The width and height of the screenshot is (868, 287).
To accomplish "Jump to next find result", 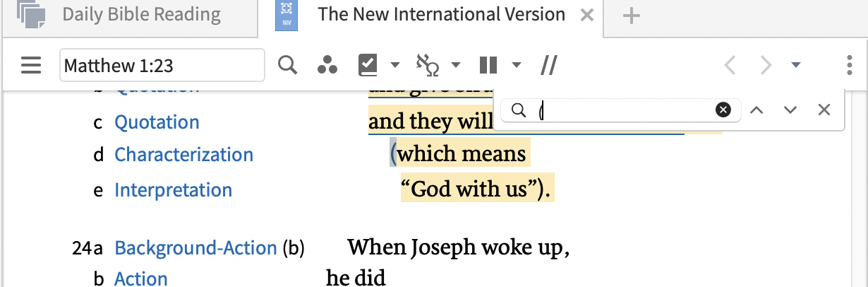I will (x=790, y=110).
